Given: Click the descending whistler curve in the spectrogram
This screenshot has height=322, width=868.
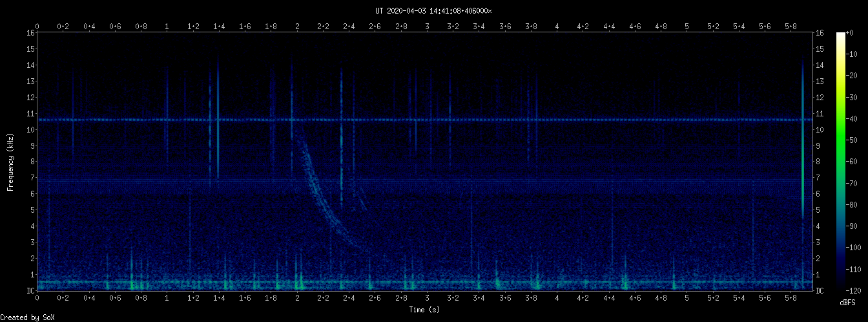Looking at the screenshot, I should click(x=320, y=197).
